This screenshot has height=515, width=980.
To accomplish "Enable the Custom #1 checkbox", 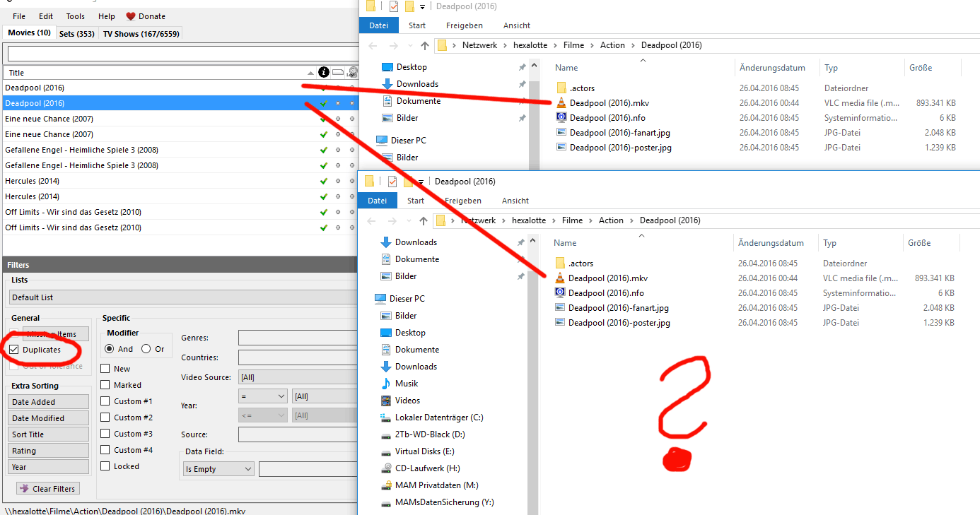I will [x=105, y=401].
